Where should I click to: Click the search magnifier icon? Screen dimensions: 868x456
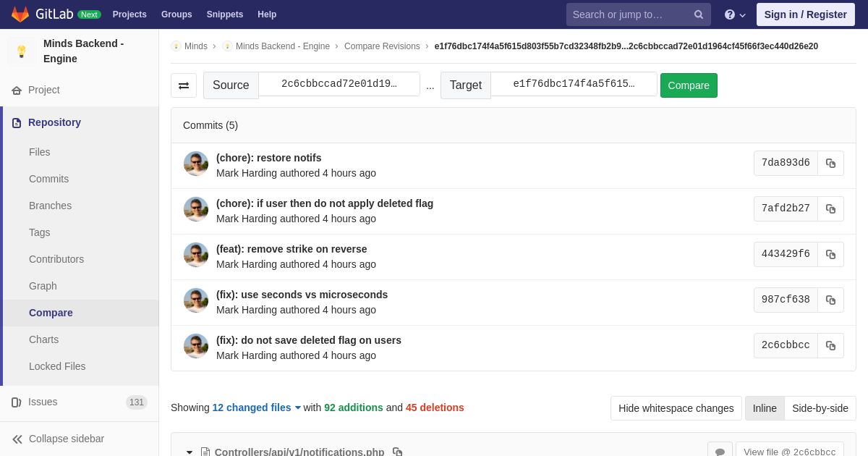click(x=698, y=14)
